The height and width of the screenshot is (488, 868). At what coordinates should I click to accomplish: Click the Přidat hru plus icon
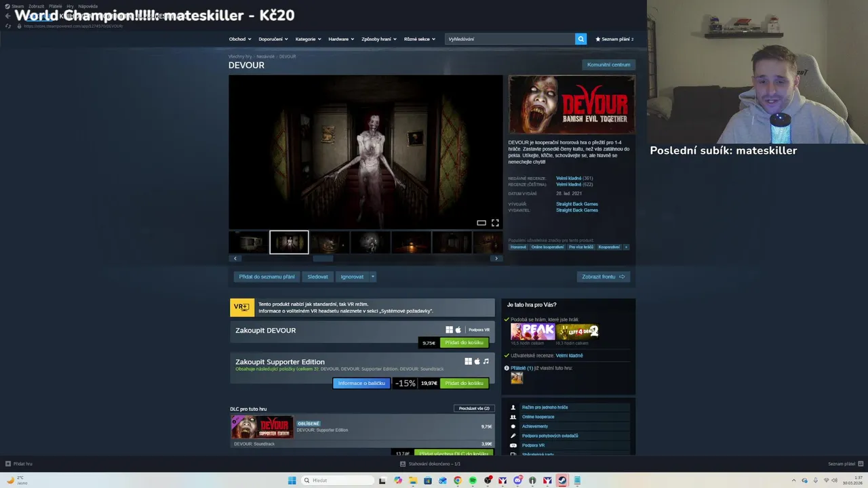[8, 464]
